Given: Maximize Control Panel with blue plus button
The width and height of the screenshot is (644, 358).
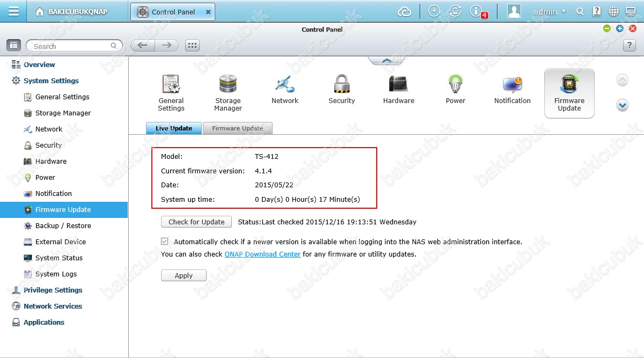Looking at the screenshot, I should point(619,28).
